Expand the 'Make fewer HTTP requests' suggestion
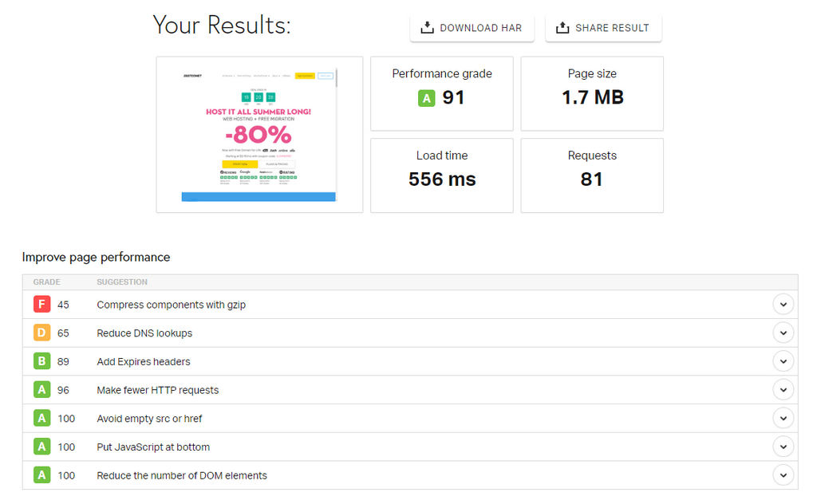Screen dimensions: 817x504 click(x=783, y=389)
